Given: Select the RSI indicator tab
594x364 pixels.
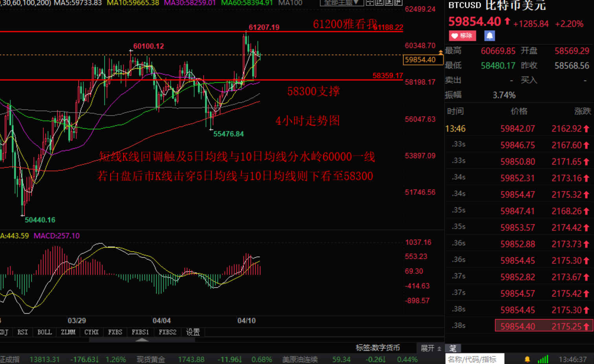Looking at the screenshot, I should click(22, 332).
